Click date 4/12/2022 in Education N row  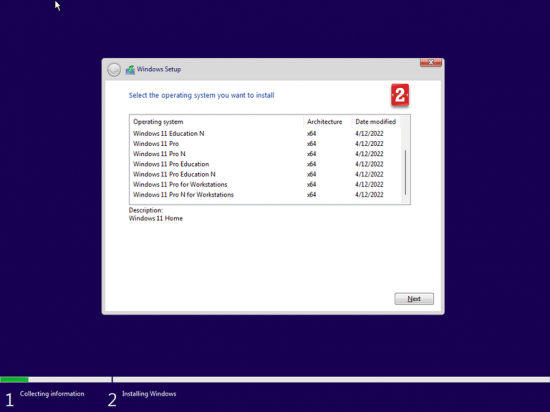pos(369,134)
